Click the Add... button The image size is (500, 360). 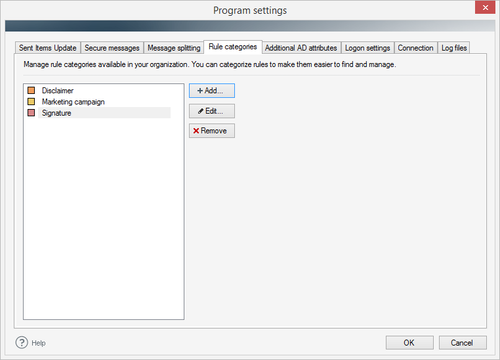coord(212,91)
